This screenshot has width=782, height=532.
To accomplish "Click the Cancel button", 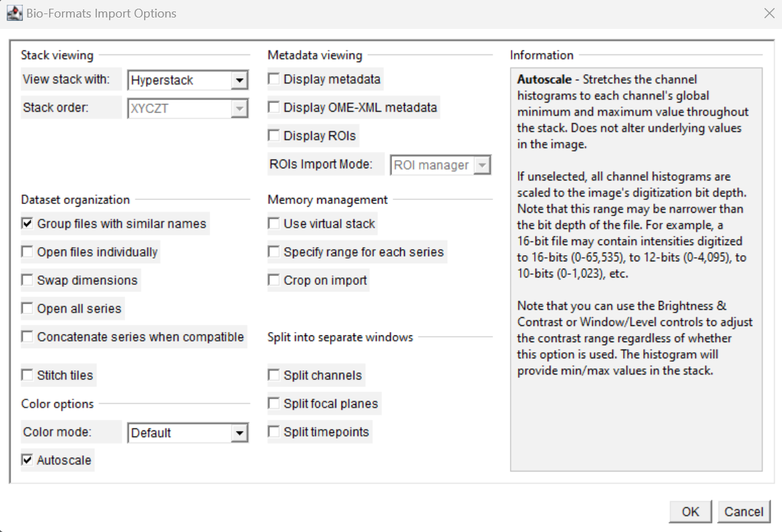I will coord(744,512).
